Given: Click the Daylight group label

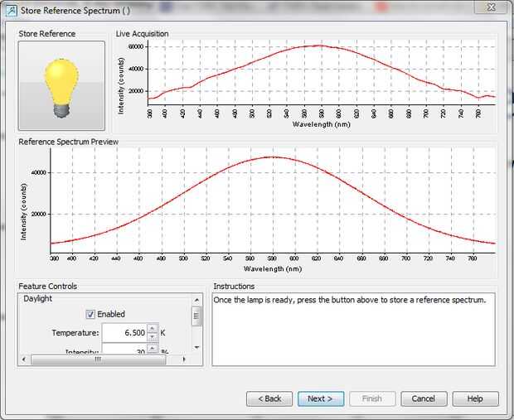Looking at the screenshot, I should 37,298.
